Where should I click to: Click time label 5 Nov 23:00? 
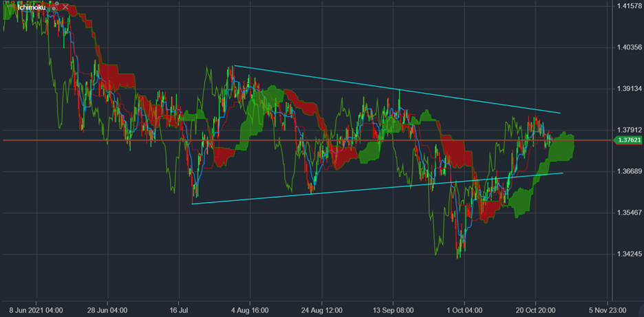tap(607, 309)
